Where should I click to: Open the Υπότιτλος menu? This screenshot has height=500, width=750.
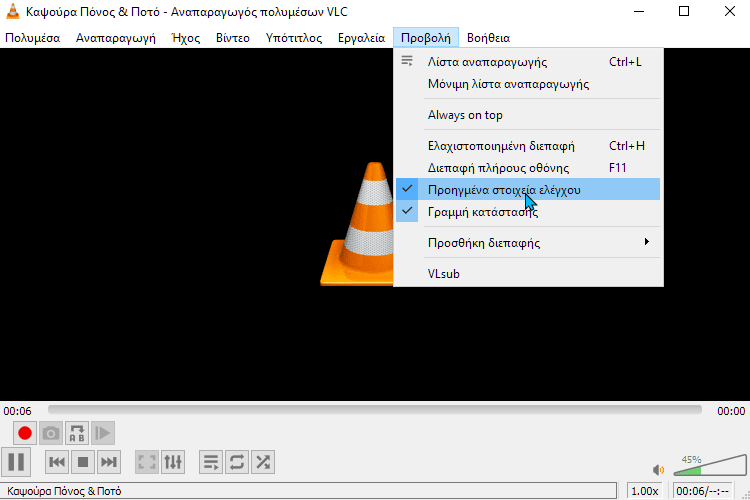tap(294, 38)
